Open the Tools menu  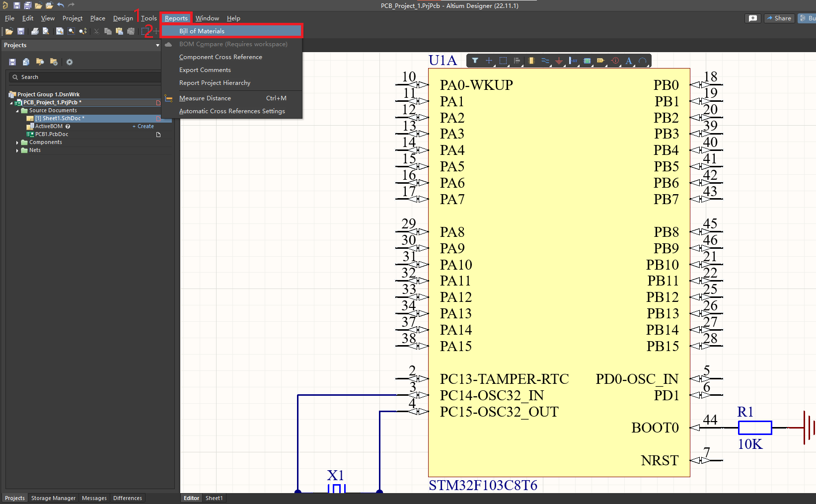point(148,18)
